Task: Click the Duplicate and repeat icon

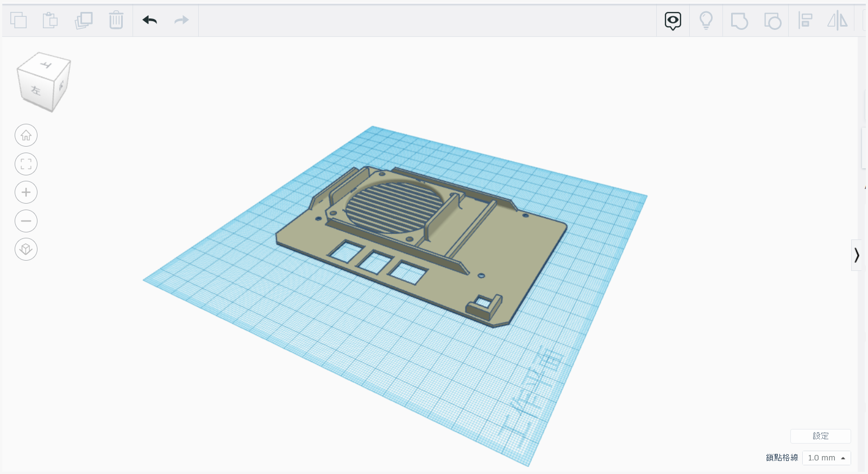Action: click(84, 20)
